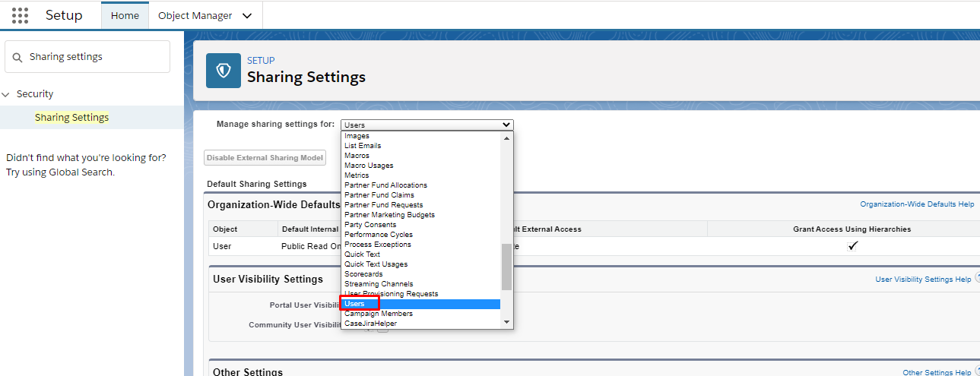Click the Grant Access Using Hierarchies header
Viewport: 980px width, 376px height.
pos(852,229)
